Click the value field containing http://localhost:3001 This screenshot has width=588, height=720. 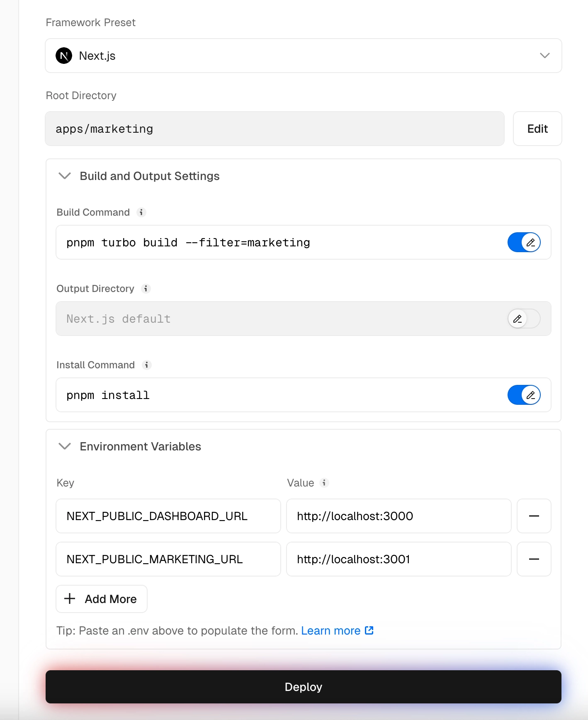399,559
